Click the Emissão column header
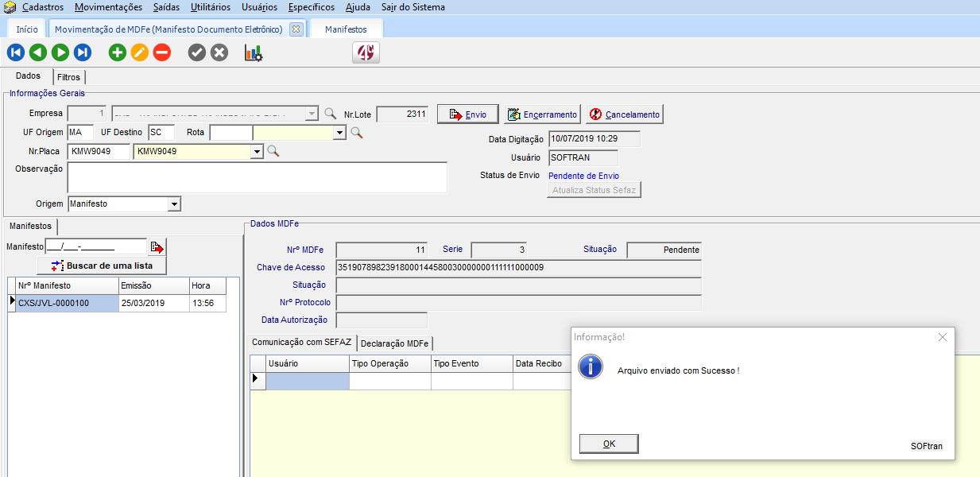 [153, 285]
